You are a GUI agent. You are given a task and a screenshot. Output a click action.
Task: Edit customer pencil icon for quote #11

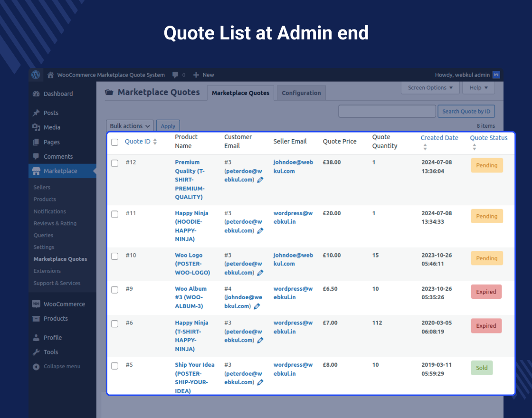tap(260, 231)
